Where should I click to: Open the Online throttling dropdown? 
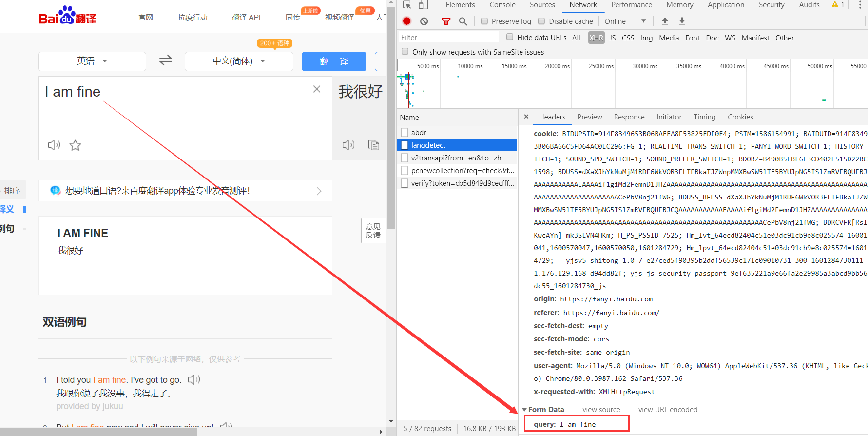point(625,21)
